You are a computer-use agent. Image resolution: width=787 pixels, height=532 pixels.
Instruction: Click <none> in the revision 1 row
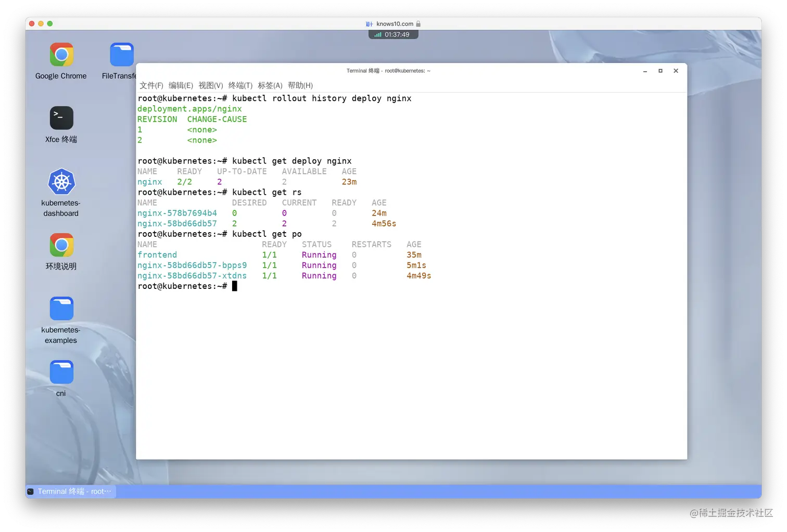(x=202, y=130)
